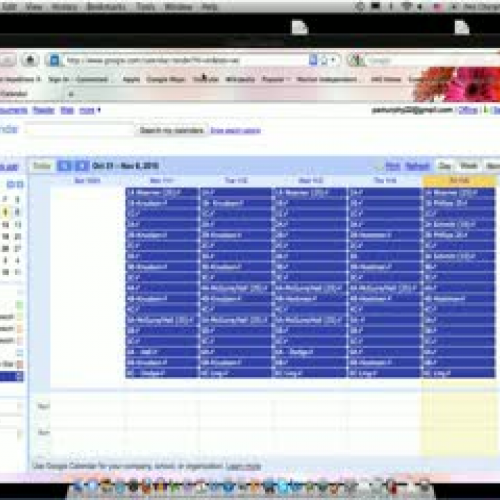Image resolution: width=500 pixels, height=500 pixels.
Task: Open the Bookmarks menu
Action: [x=106, y=7]
